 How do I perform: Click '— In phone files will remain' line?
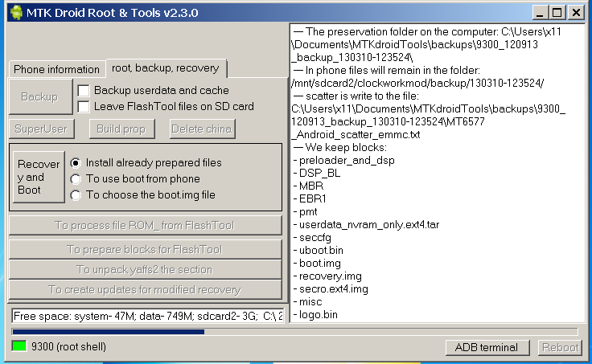(x=387, y=70)
